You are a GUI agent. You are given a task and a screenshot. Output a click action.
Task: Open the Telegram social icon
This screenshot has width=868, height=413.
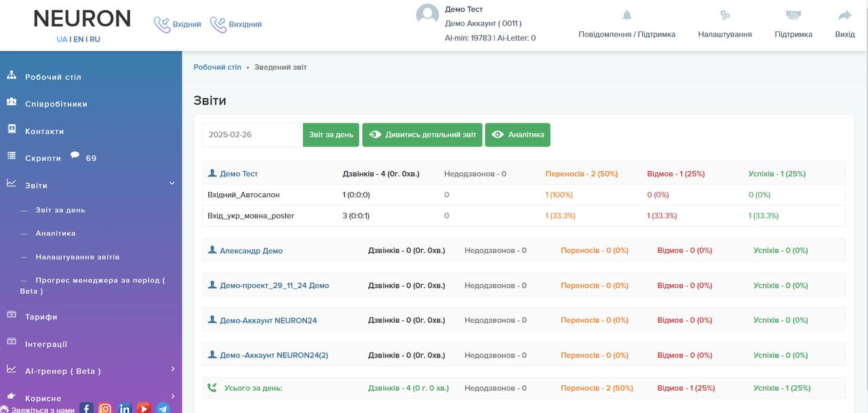point(163,408)
